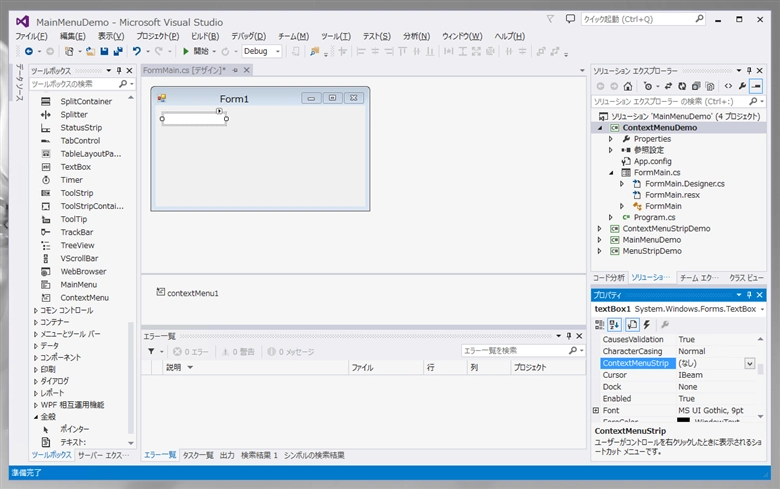Switch to the FormMain.cs [デザイン] tab
This screenshot has height=489, width=780.
coord(184,70)
